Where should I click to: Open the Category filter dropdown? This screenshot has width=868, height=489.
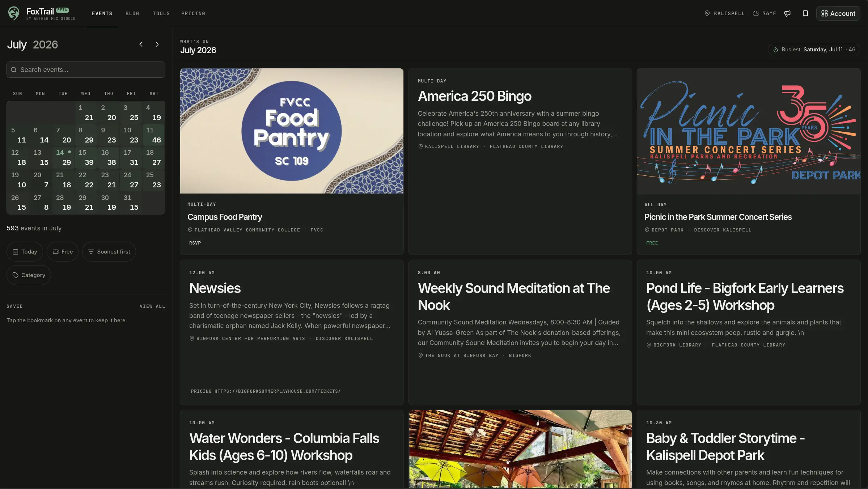coord(29,275)
